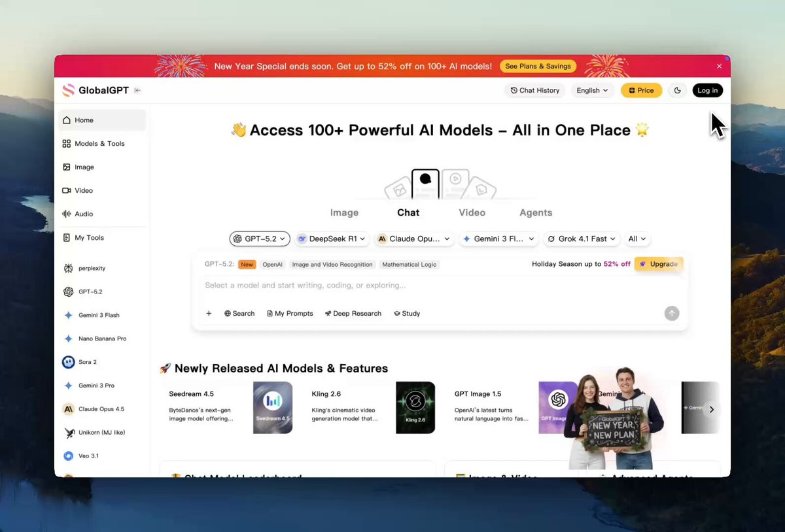Select Claude Opus 4.5 in sidebar

pyautogui.click(x=102, y=409)
